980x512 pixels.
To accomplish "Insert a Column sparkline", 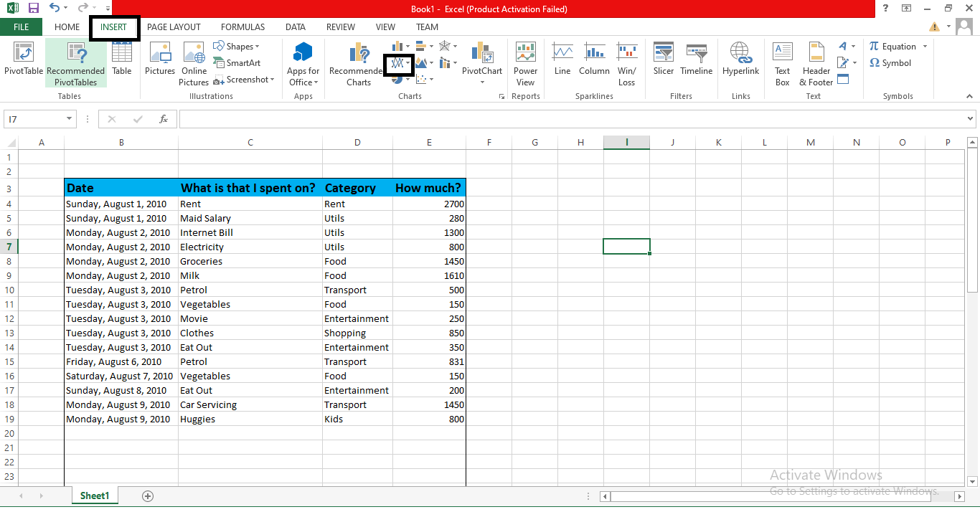I will [x=594, y=59].
